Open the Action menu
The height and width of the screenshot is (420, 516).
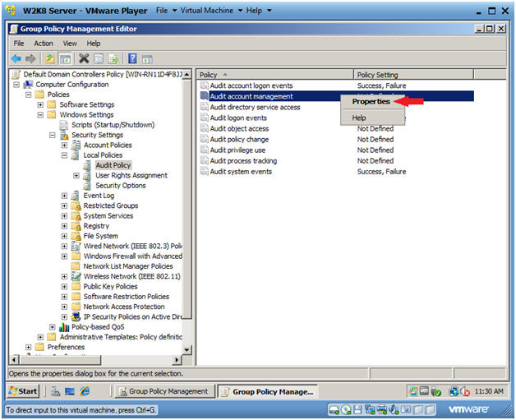[x=44, y=44]
